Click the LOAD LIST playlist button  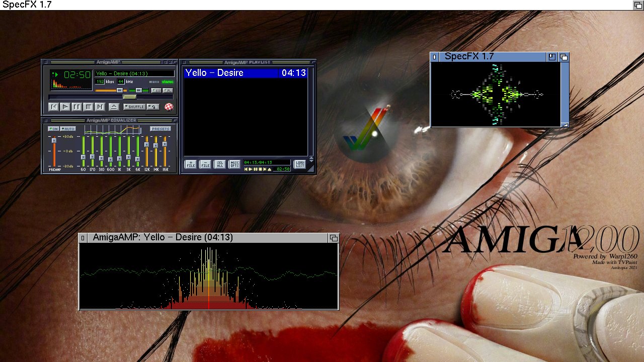(x=300, y=164)
